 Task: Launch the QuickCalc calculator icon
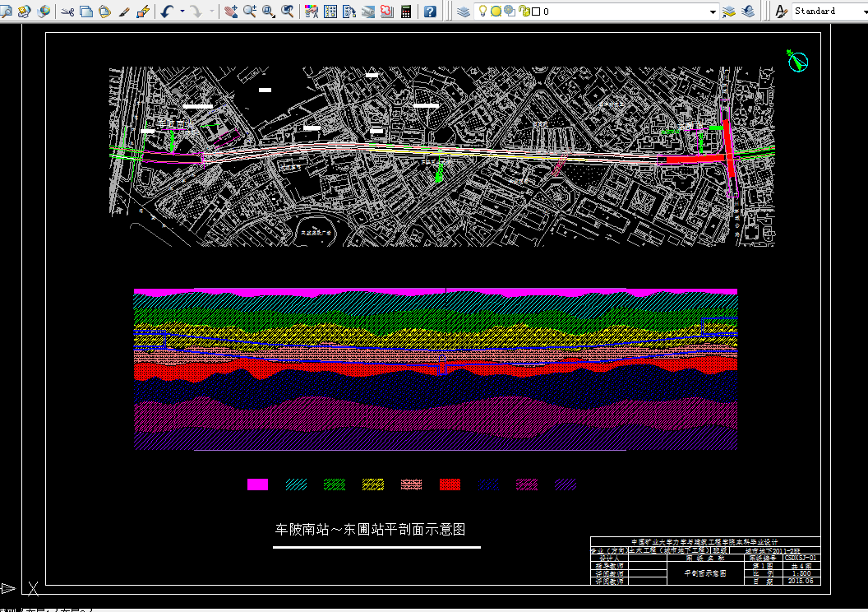[406, 11]
